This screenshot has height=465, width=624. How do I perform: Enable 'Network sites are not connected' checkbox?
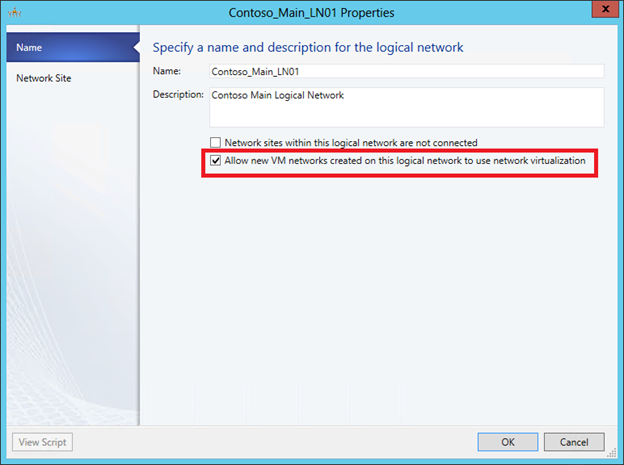(x=215, y=143)
